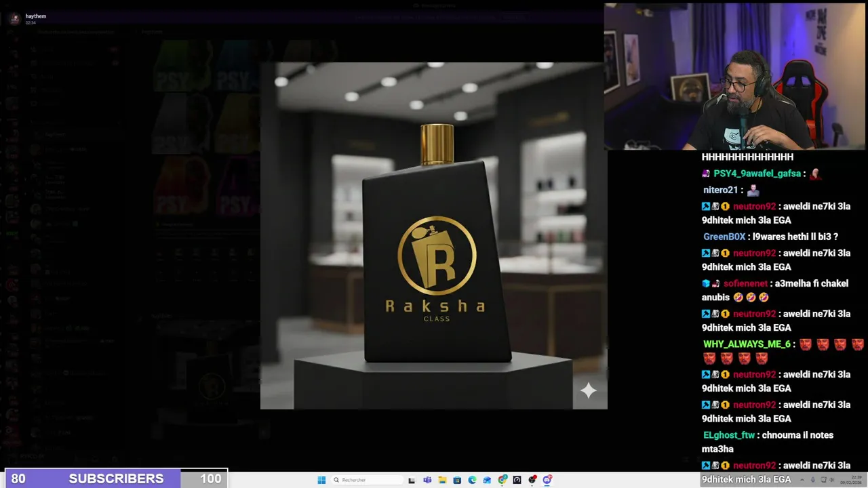The image size is (868, 488).
Task: Switch to Discord in the taskbar
Action: pyautogui.click(x=547, y=480)
